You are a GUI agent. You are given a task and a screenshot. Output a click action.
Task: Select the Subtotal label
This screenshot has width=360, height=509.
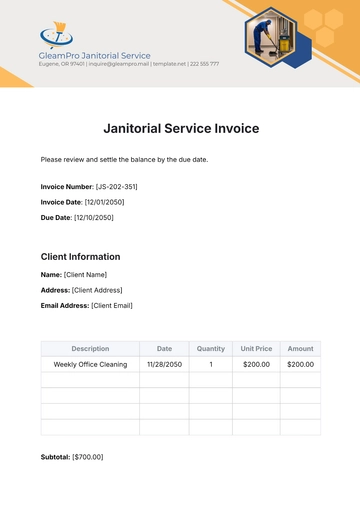[x=55, y=457]
